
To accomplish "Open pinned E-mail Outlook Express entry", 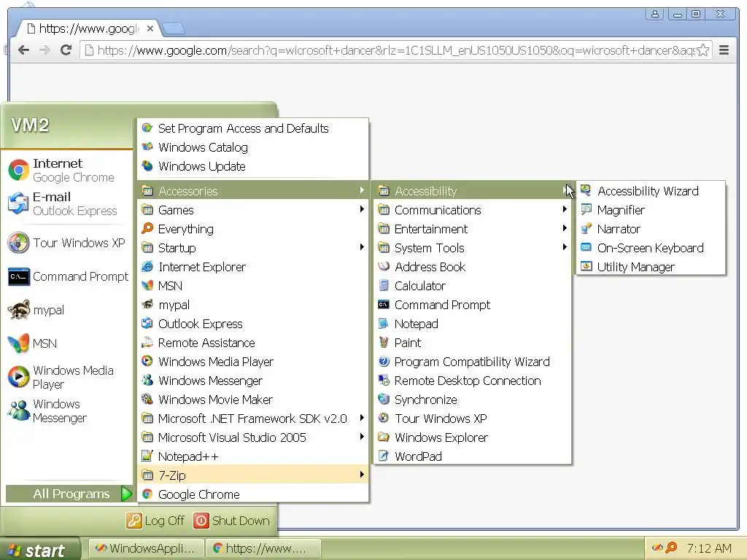I will [66, 204].
